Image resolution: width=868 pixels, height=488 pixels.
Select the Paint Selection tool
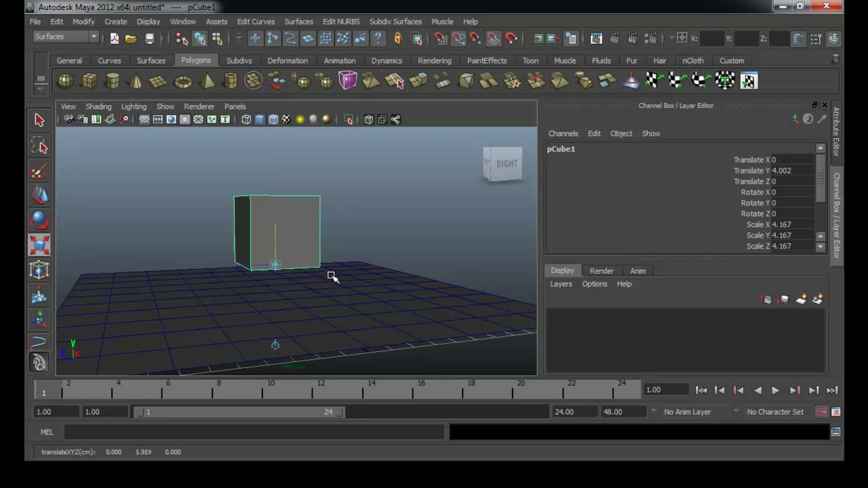tap(39, 171)
